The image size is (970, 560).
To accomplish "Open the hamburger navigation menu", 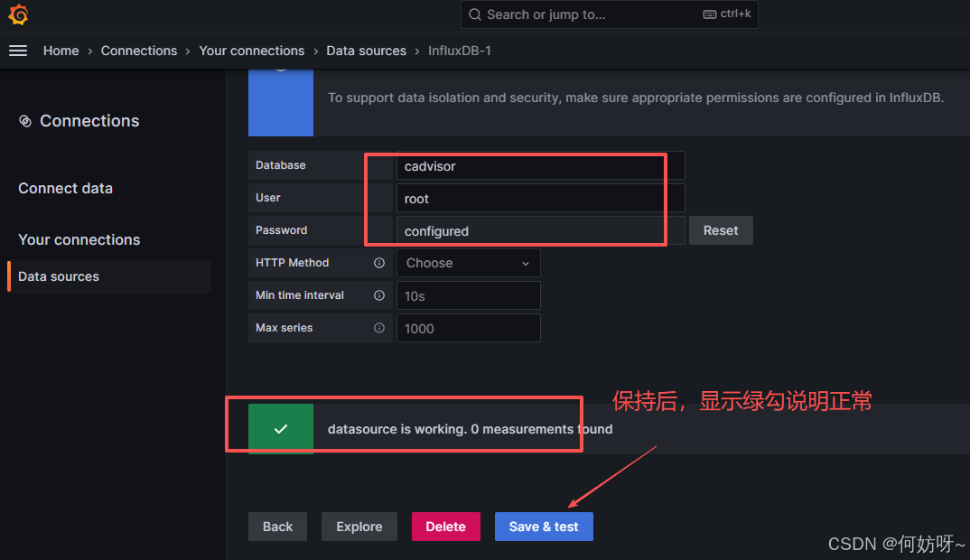I will pos(18,51).
